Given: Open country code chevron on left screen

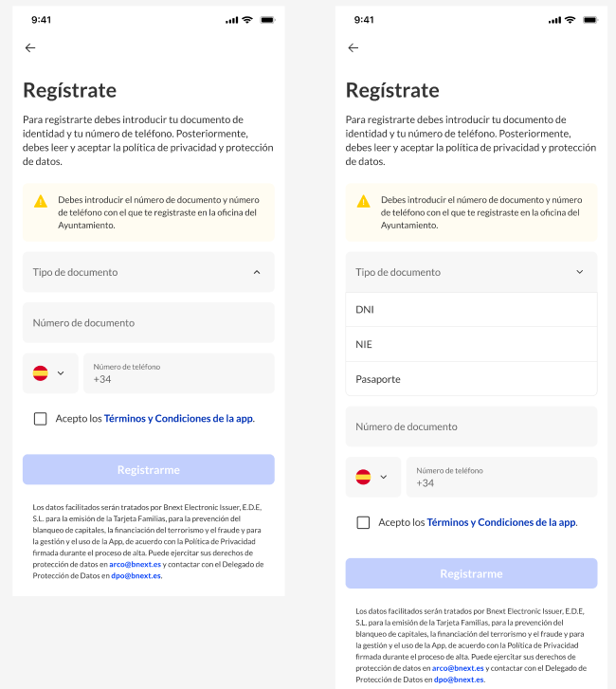Looking at the screenshot, I should click(61, 373).
